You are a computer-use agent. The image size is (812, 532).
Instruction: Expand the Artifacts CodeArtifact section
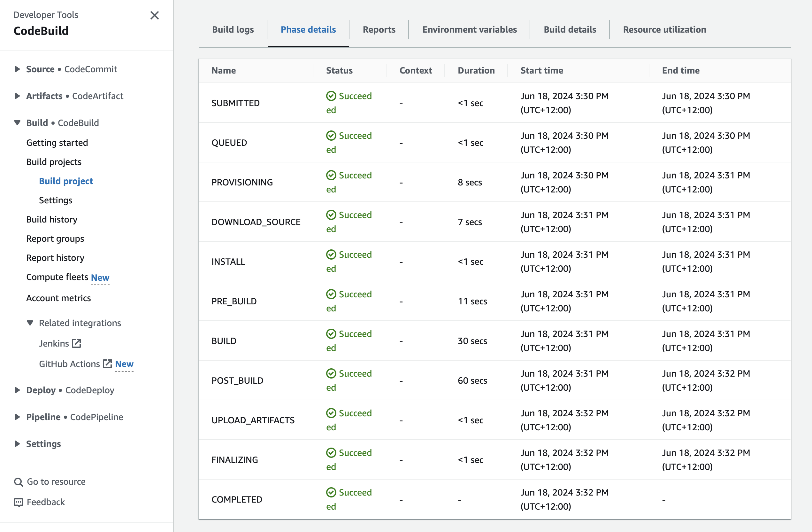coord(17,96)
